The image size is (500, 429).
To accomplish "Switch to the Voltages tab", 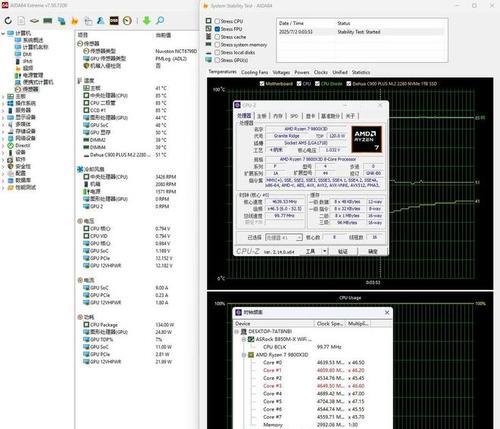I will 281,72.
